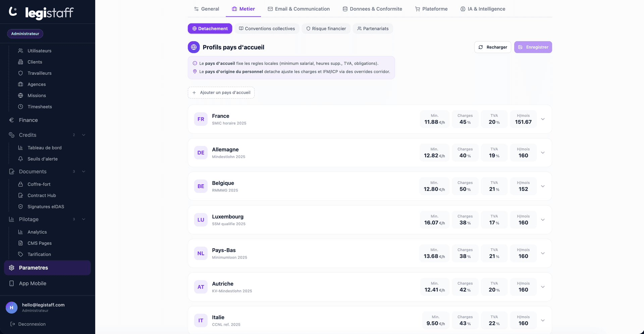The height and width of the screenshot is (334, 644).
Task: Expand the Luxembourg profile chevron
Action: tap(543, 220)
